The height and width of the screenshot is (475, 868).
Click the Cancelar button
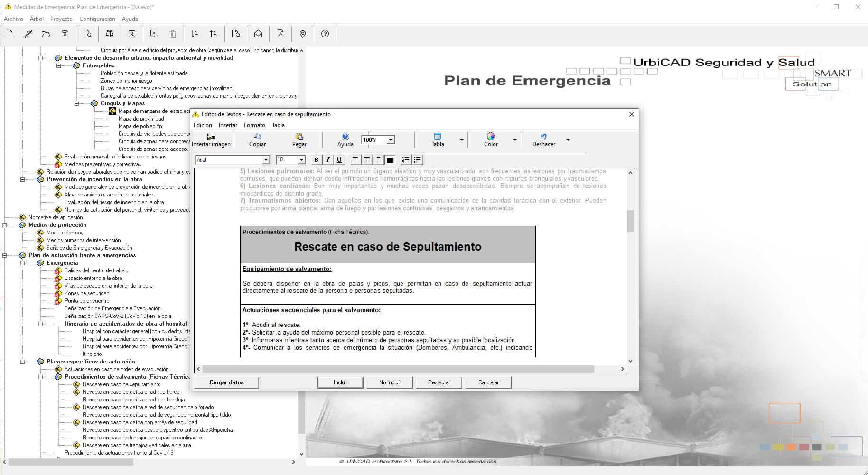pyautogui.click(x=488, y=382)
